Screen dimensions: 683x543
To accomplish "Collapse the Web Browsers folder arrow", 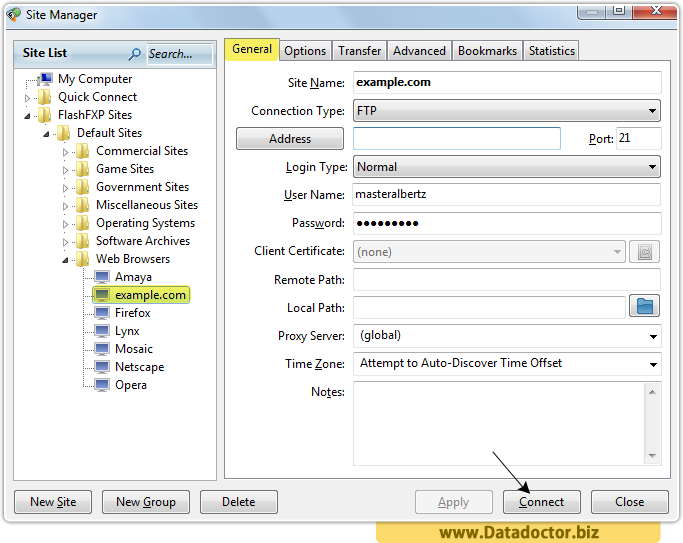I will (65, 260).
